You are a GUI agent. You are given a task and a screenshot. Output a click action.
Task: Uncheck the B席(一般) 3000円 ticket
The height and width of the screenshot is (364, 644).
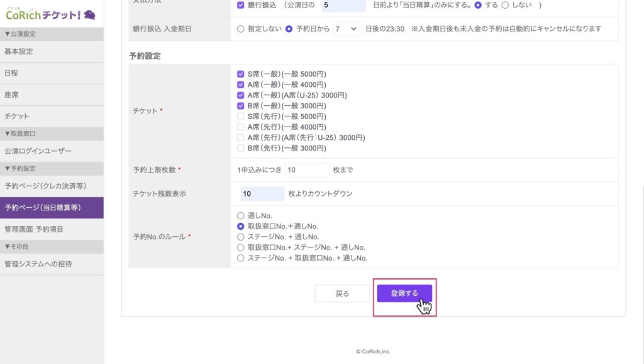pos(240,106)
